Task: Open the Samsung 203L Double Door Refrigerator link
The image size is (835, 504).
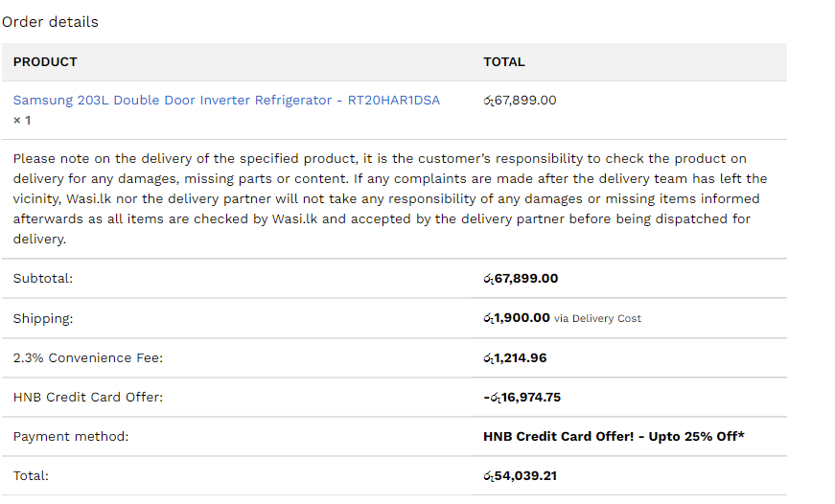Action: (226, 100)
